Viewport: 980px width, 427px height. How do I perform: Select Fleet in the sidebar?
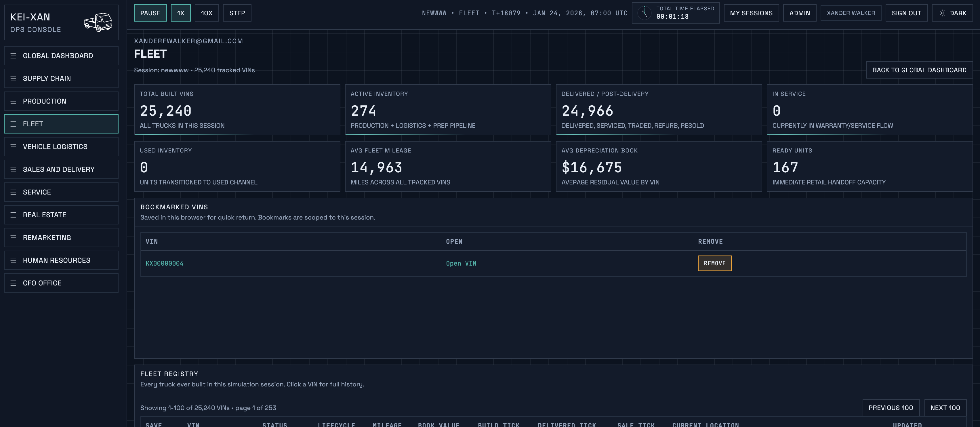coord(61,124)
